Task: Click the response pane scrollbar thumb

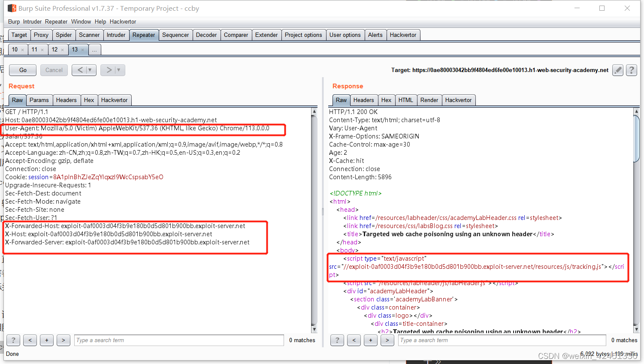Action: pos(636,138)
